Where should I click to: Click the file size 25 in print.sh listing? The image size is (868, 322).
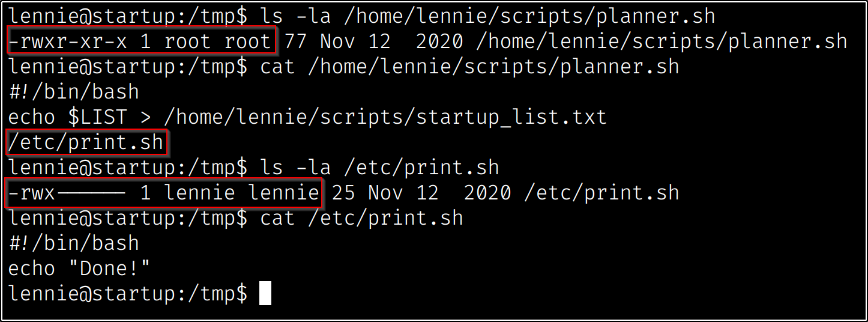point(343,193)
